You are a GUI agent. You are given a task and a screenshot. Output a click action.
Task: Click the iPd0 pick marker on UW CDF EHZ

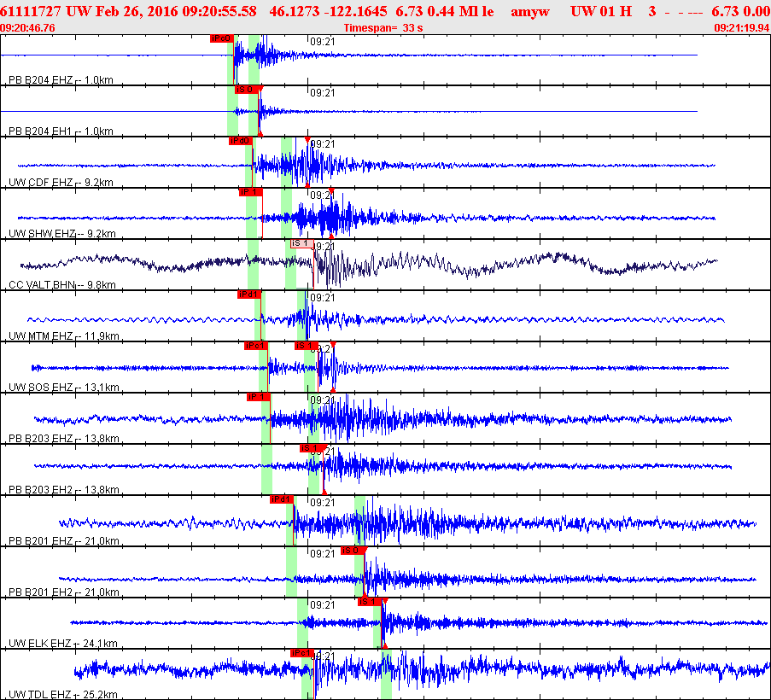click(240, 141)
